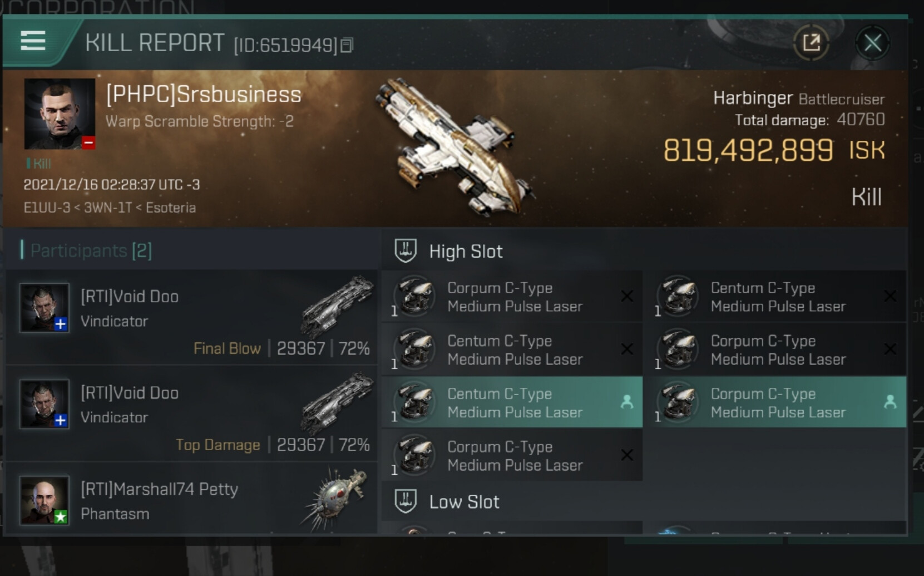Click the High Slot section icon
The width and height of the screenshot is (924, 576).
405,251
